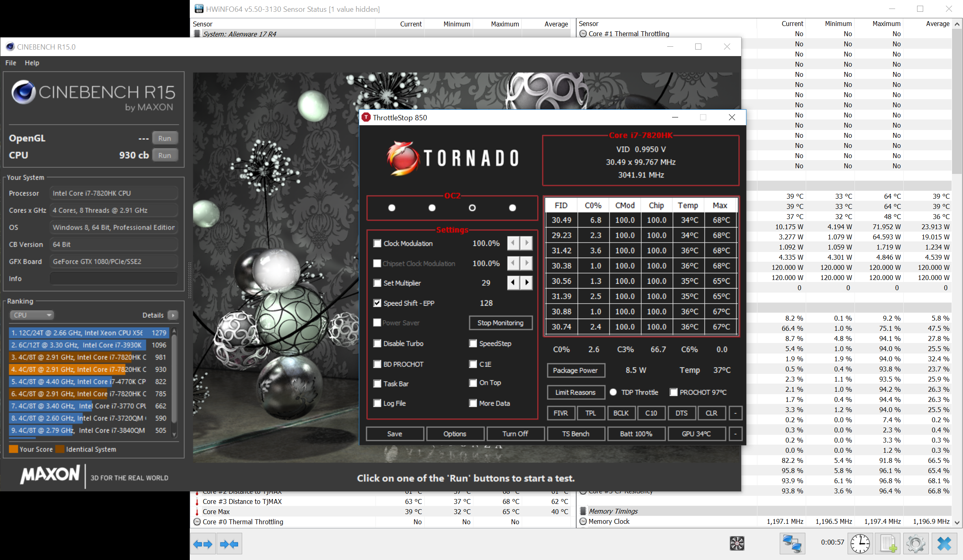The height and width of the screenshot is (560, 963).
Task: Open FIVR window in ThrottleStop
Action: pos(561,413)
